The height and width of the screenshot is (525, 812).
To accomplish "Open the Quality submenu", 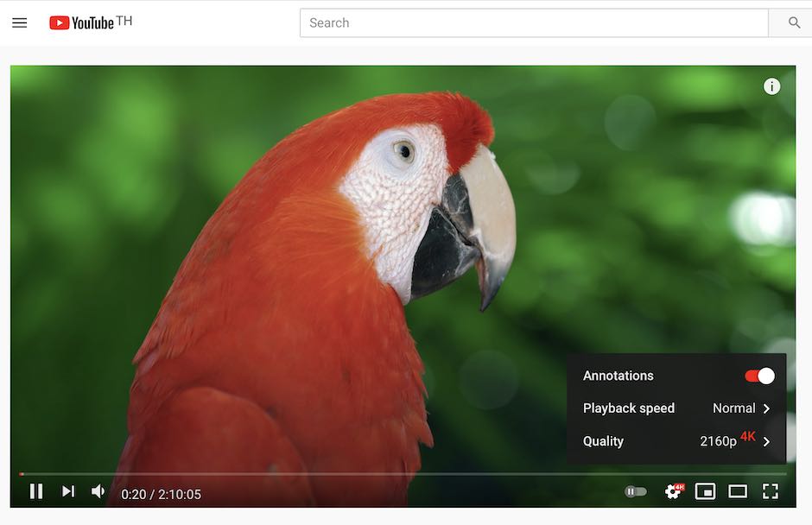I will (x=676, y=441).
